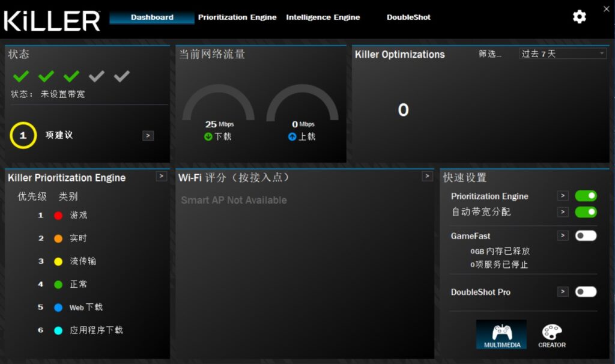
Task: Expand the Killer Prioritization Engine panel arrow
Action: click(x=162, y=177)
